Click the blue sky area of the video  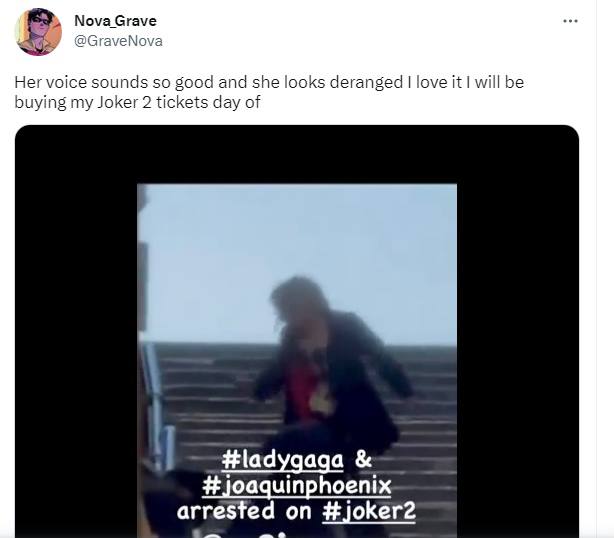click(298, 251)
